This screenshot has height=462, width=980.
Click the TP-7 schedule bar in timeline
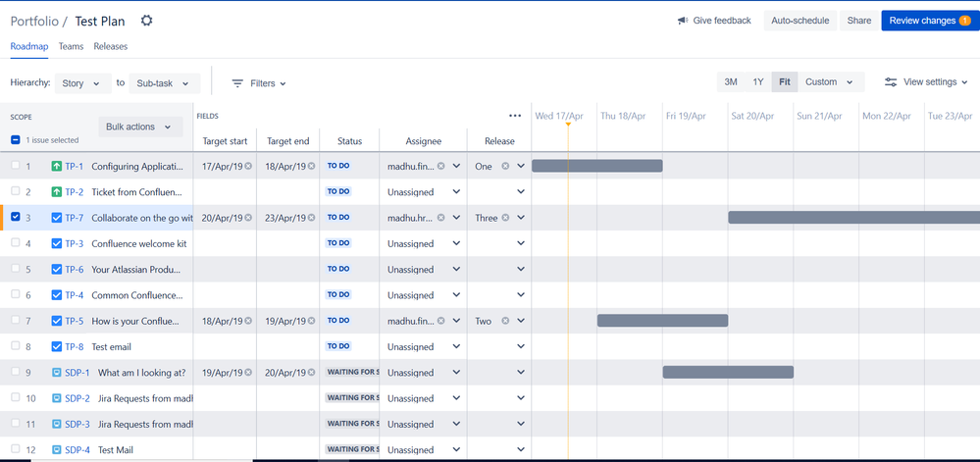click(x=853, y=217)
